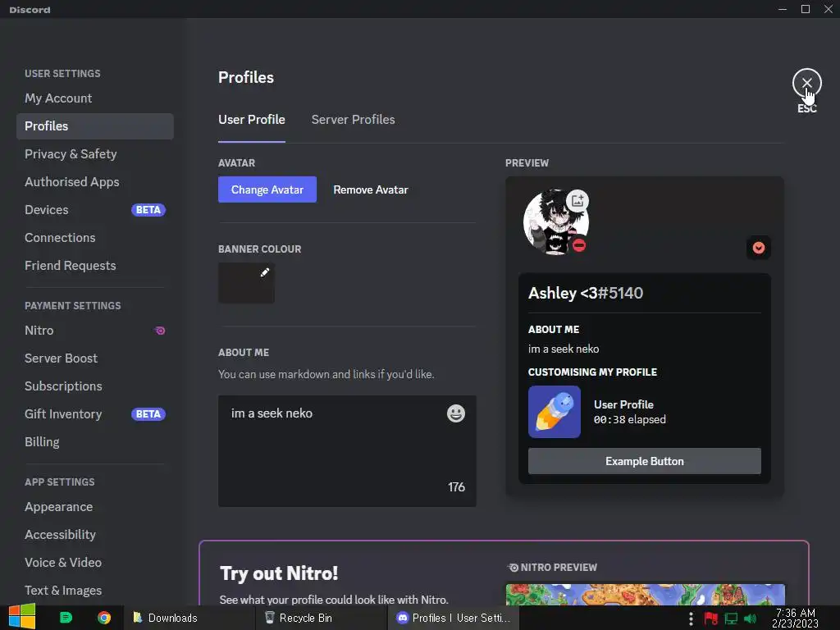Click the profile avatar in preview
This screenshot has height=630, width=840.
tap(555, 221)
